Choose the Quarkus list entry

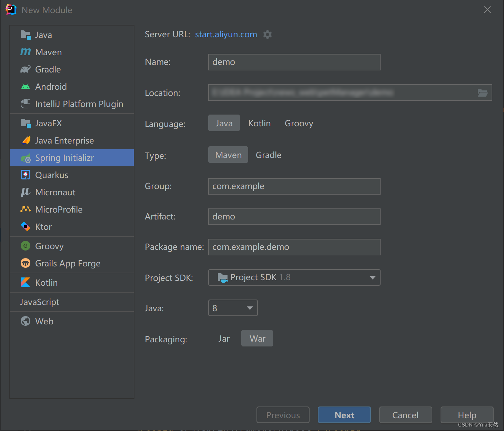(x=72, y=175)
